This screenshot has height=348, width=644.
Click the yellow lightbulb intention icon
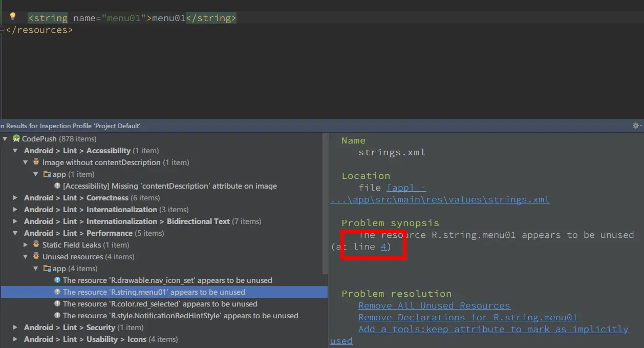(x=13, y=17)
